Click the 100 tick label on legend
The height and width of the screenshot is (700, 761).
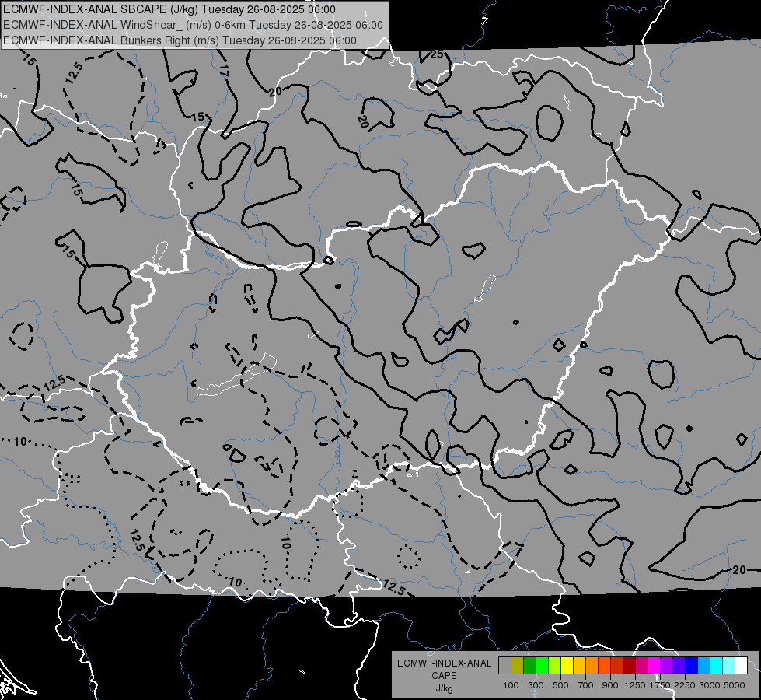point(511,685)
